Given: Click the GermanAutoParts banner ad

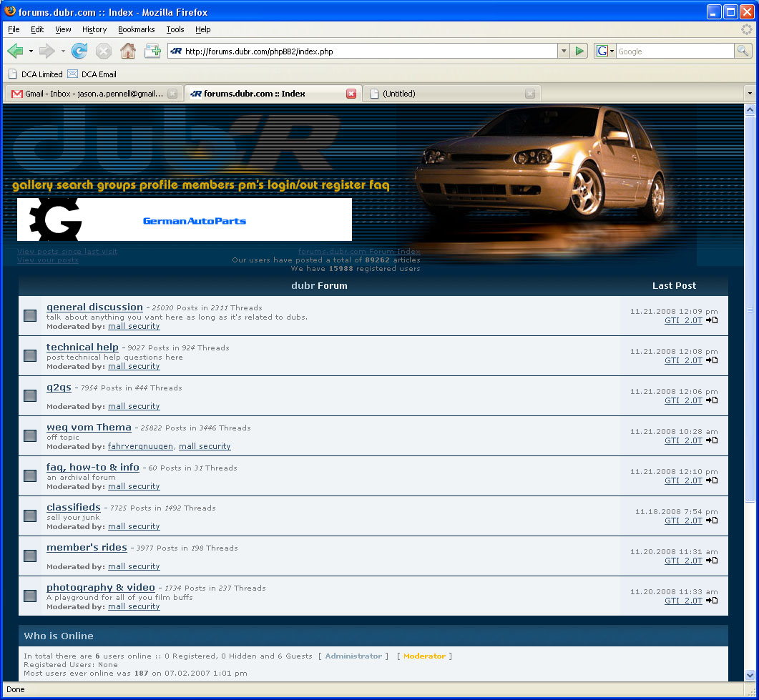Looking at the screenshot, I should click(185, 220).
